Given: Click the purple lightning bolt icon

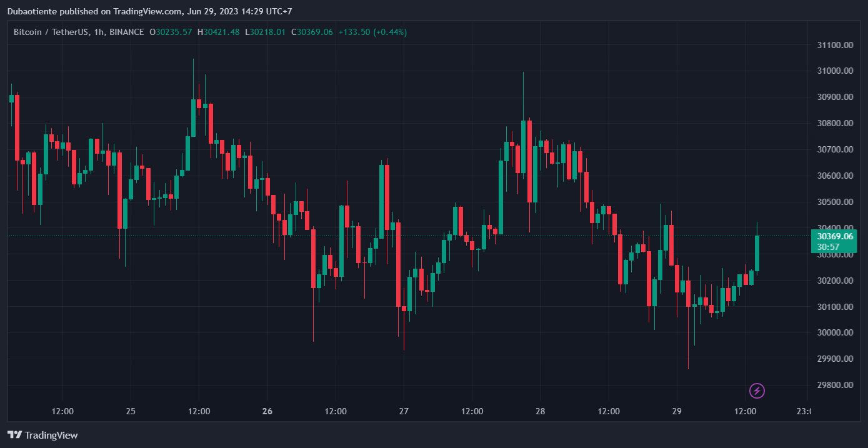Looking at the screenshot, I should pyautogui.click(x=757, y=391).
